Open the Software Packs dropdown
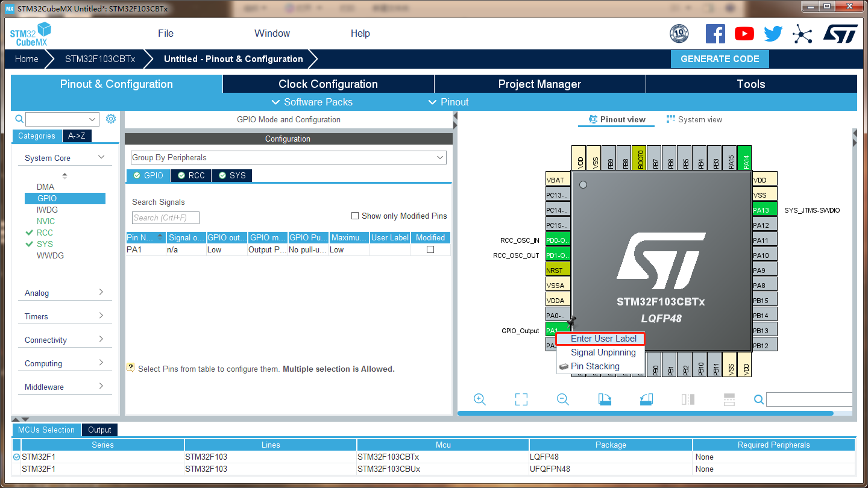Viewport: 868px width, 488px height. pyautogui.click(x=312, y=102)
